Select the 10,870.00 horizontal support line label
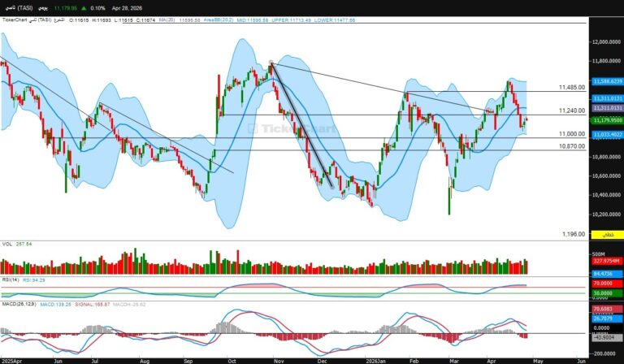 click(x=572, y=146)
